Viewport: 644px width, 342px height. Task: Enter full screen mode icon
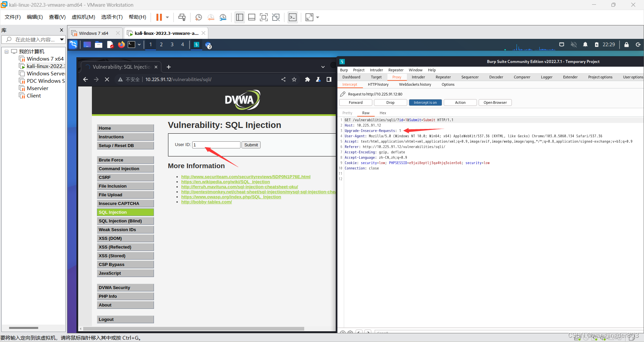click(264, 17)
